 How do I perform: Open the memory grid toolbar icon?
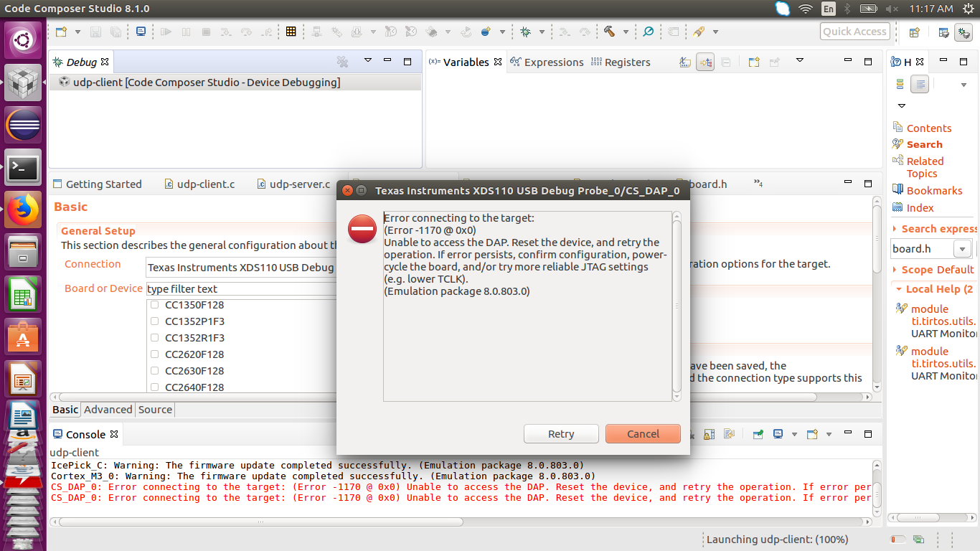click(x=291, y=32)
